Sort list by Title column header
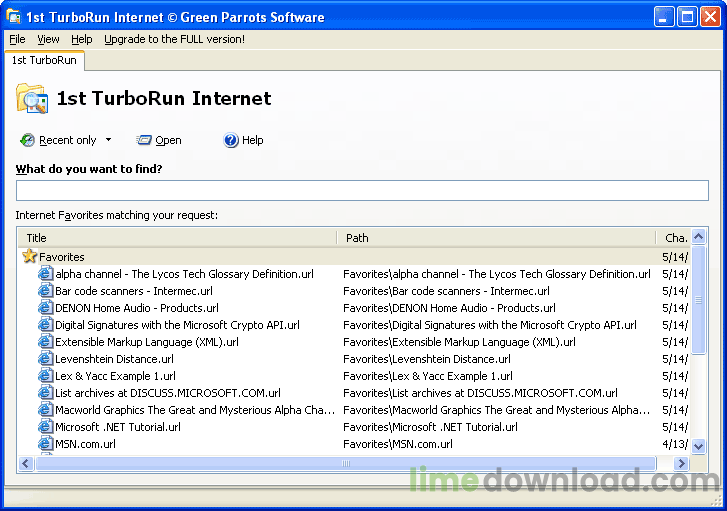Viewport: 727px width, 511px height. (177, 238)
